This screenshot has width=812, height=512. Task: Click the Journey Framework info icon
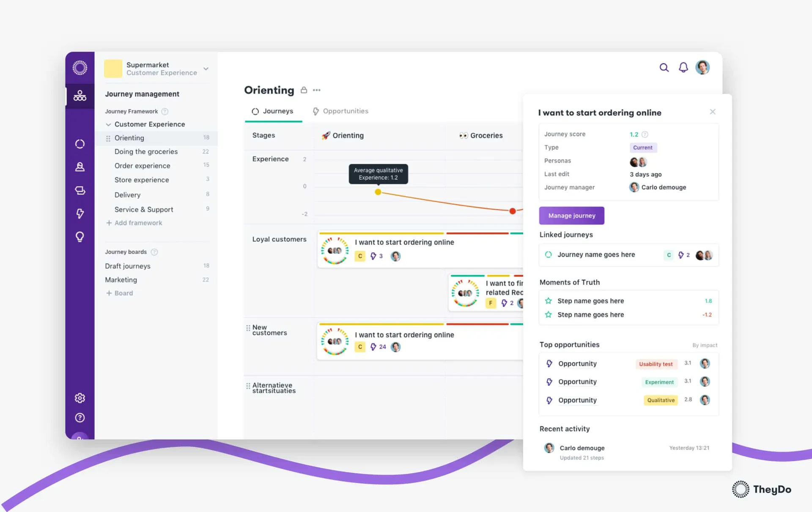165,111
